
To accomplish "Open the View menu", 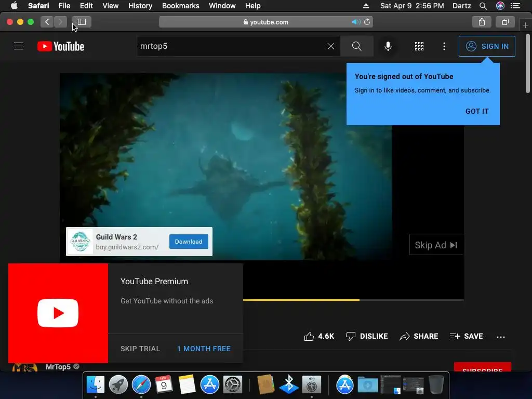I will coord(111,6).
